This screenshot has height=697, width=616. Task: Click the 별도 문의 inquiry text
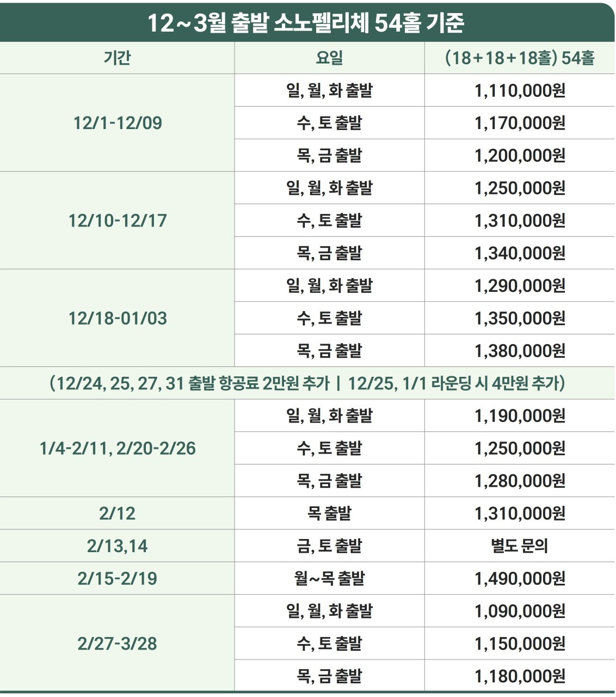point(520,546)
